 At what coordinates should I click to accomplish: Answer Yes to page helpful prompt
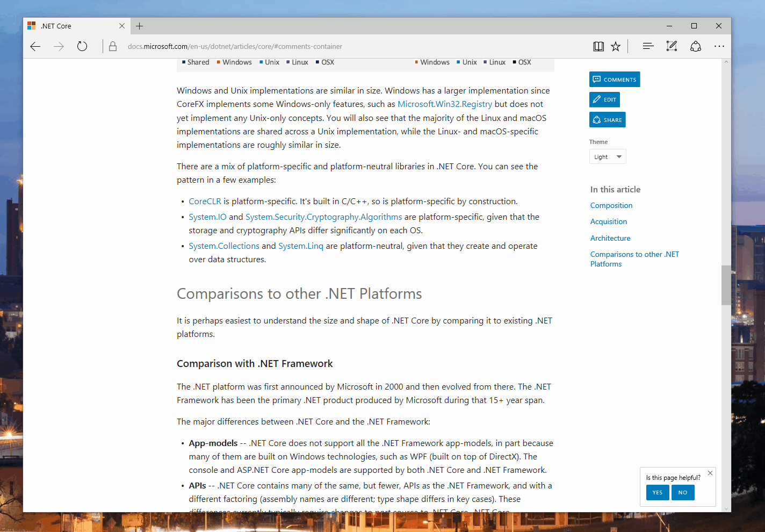(x=658, y=493)
